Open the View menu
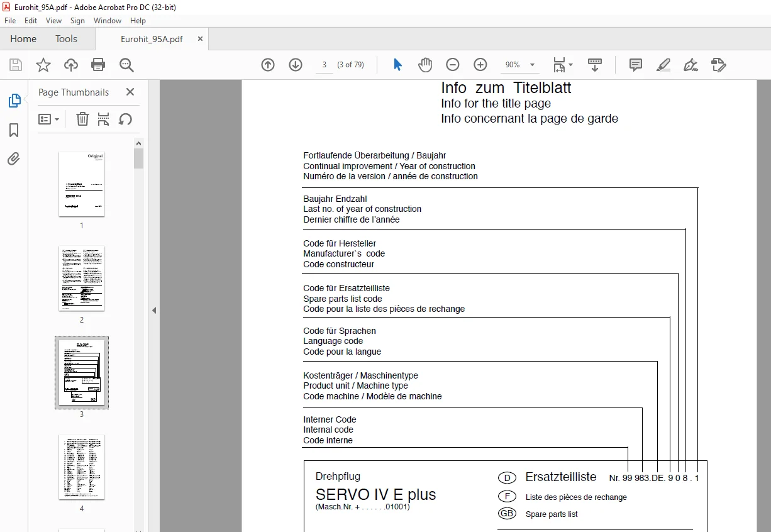This screenshot has width=771, height=532. tap(54, 21)
